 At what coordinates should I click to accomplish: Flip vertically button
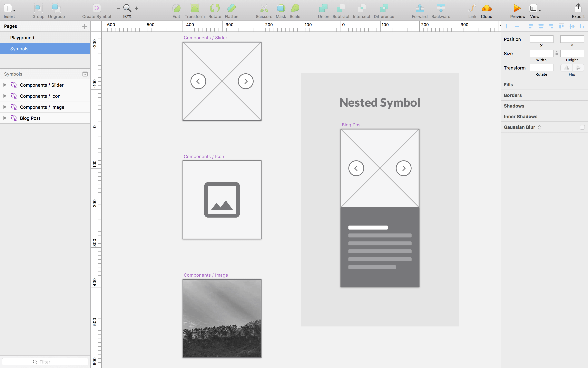[x=578, y=68]
